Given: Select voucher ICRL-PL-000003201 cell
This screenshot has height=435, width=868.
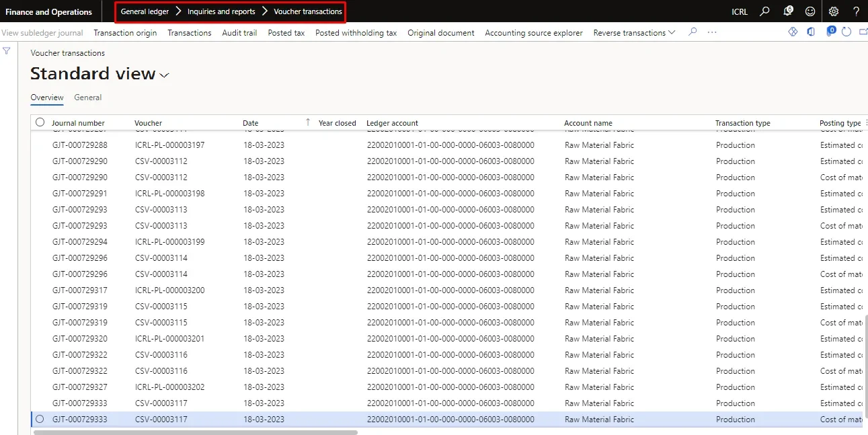Looking at the screenshot, I should click(169, 339).
